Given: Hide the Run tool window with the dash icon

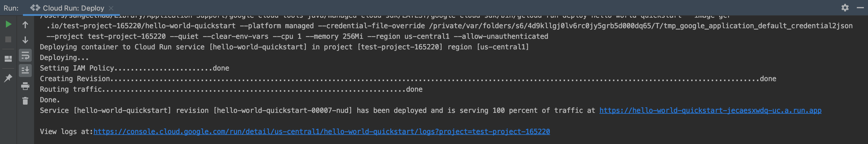Looking at the screenshot, I should 860,8.
